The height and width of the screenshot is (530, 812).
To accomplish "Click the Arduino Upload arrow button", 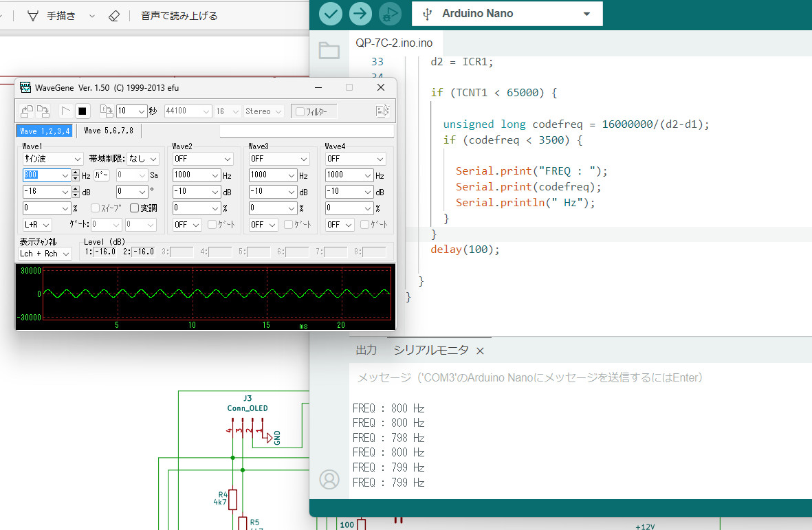I will (360, 13).
